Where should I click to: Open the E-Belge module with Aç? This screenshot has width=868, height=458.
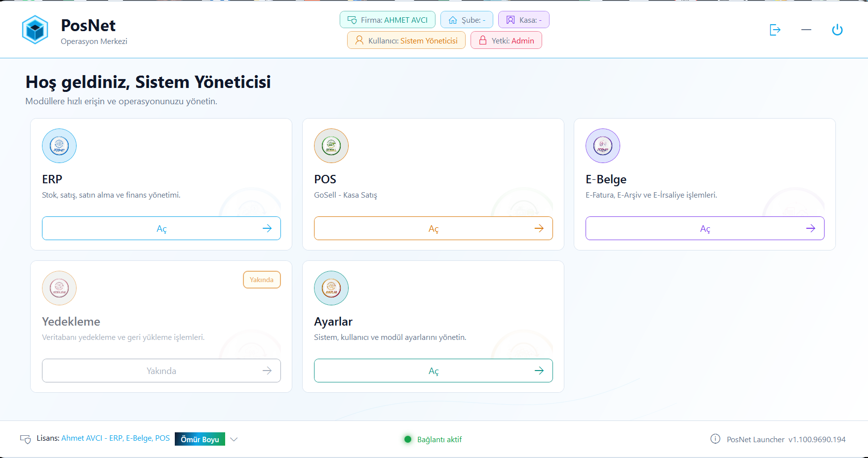coord(705,228)
